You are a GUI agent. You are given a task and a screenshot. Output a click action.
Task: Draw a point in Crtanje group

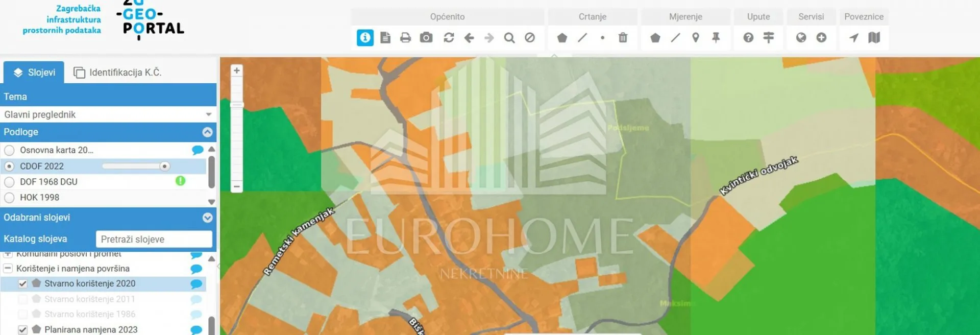click(x=603, y=38)
